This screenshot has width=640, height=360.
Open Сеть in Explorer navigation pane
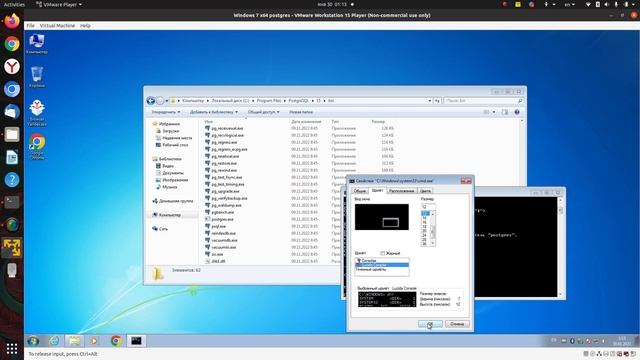point(163,229)
